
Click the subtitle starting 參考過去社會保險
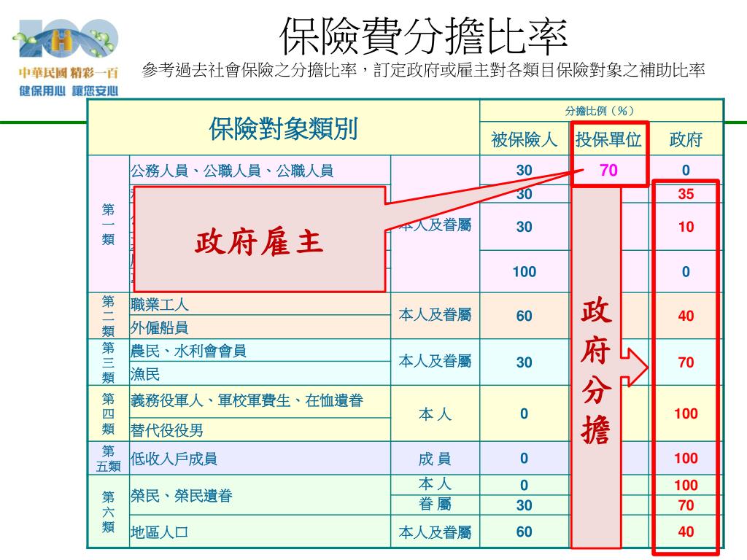click(x=423, y=71)
